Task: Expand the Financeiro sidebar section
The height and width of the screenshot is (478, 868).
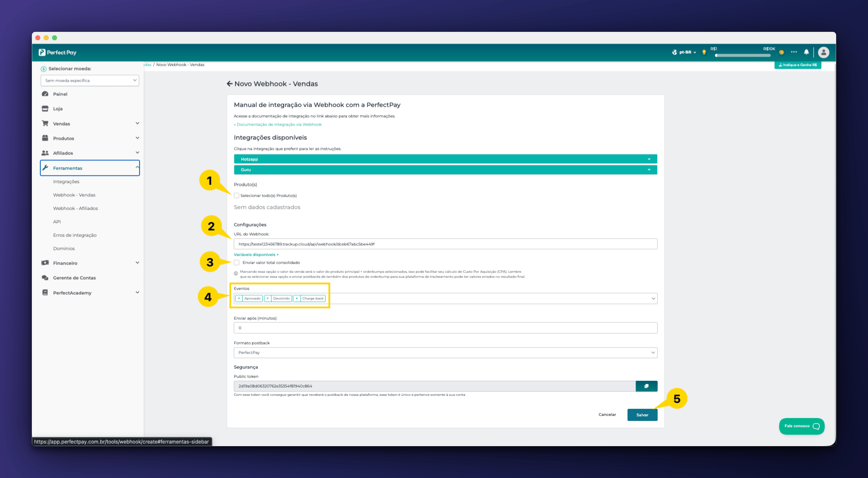Action: [137, 263]
